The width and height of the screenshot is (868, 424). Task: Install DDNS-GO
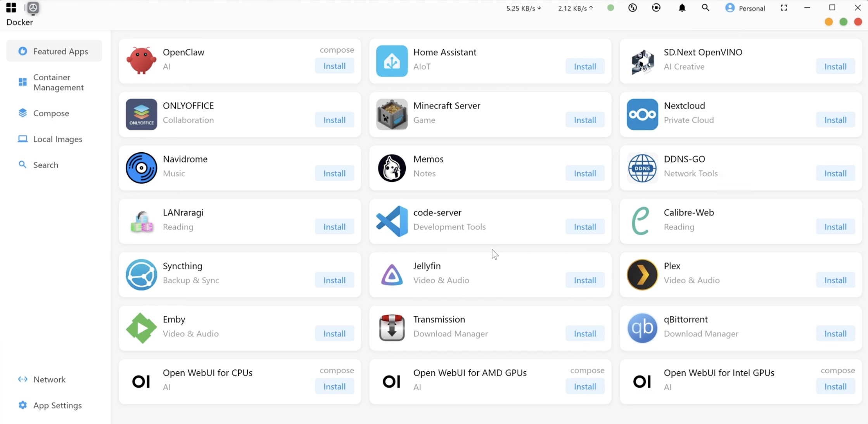click(x=835, y=174)
